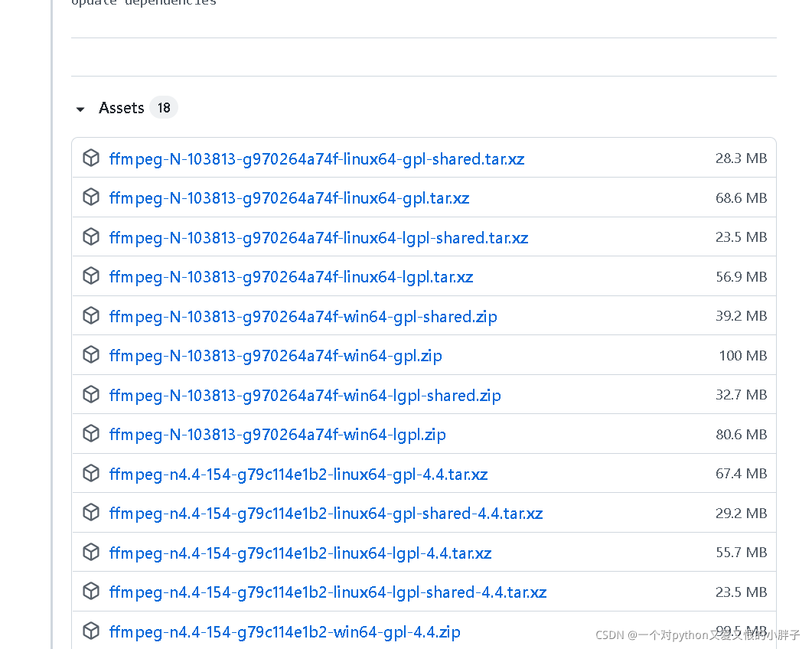
Task: Click the 56.9 MB file size
Action: pos(741,276)
